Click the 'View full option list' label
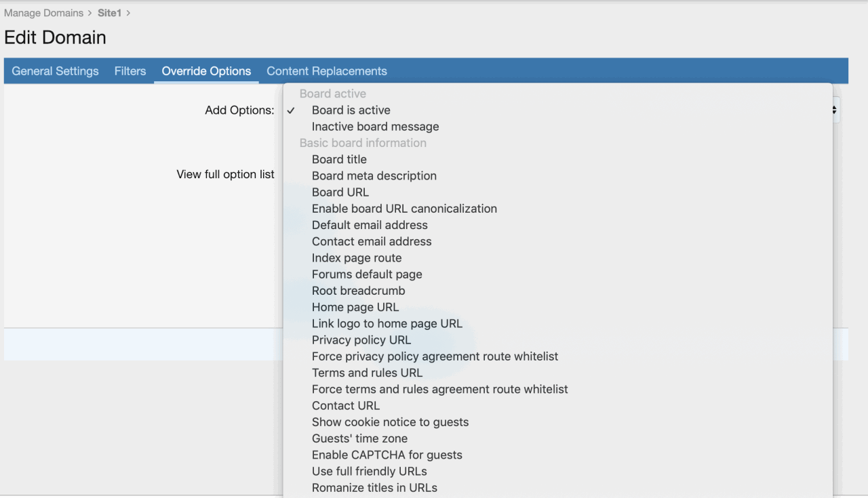868x498 pixels. (225, 175)
